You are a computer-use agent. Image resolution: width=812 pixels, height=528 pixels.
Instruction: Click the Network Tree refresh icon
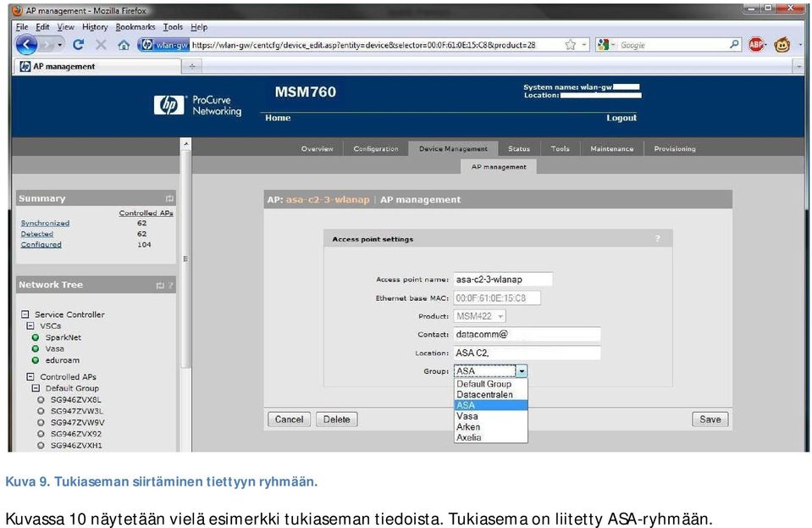[160, 286]
